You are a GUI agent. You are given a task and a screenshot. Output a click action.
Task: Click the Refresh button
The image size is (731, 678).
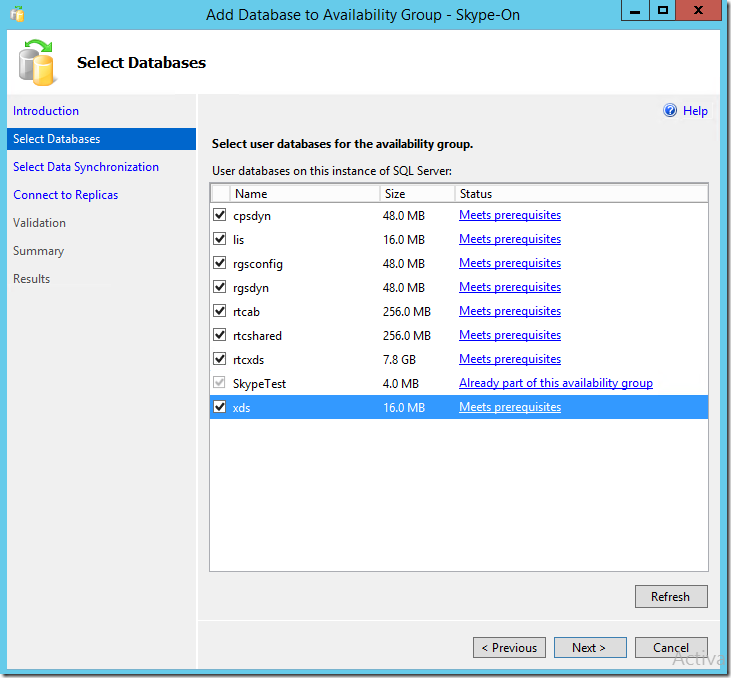tap(671, 596)
